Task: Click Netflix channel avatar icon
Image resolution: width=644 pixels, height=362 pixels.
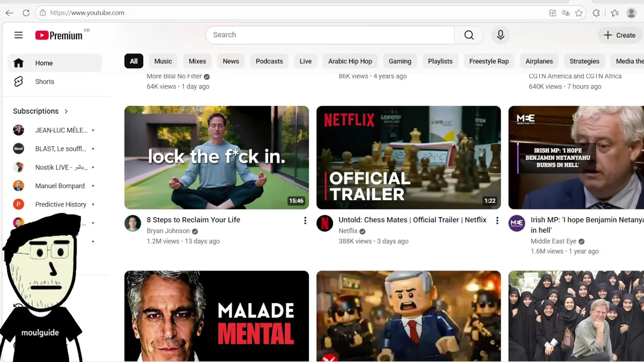Action: pyautogui.click(x=325, y=223)
